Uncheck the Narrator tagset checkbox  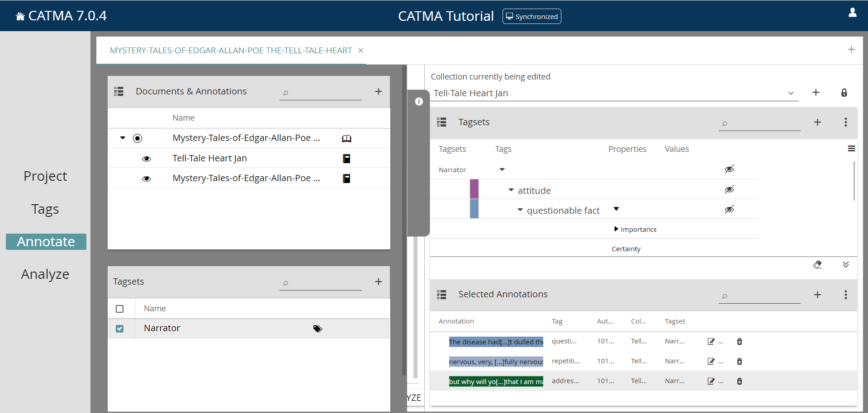[x=119, y=329]
